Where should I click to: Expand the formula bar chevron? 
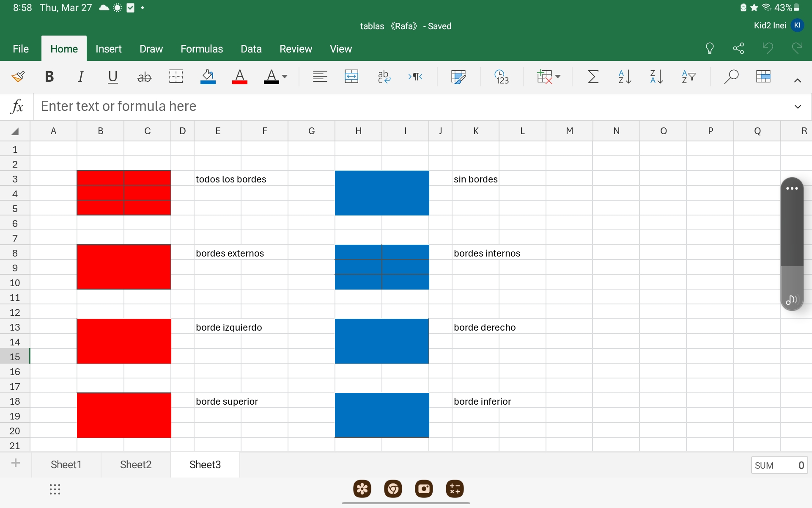798,107
